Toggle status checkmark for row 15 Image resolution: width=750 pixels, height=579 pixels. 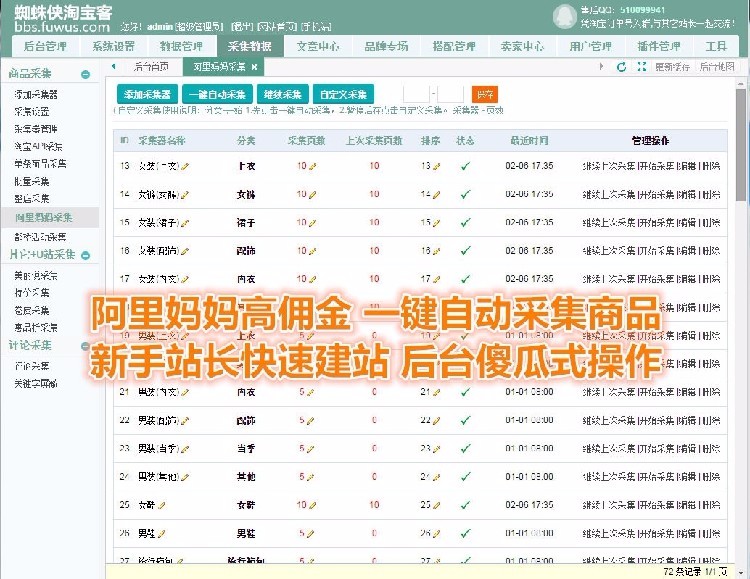(465, 223)
